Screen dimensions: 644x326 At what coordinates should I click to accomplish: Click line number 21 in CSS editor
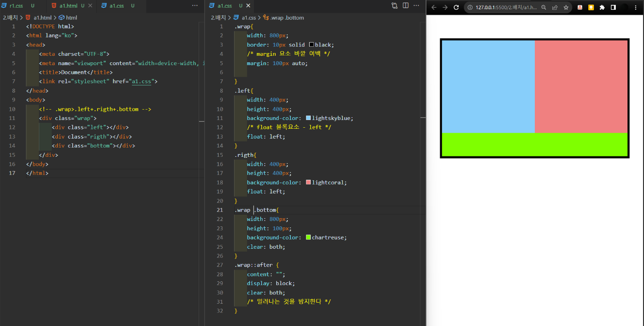pos(220,210)
